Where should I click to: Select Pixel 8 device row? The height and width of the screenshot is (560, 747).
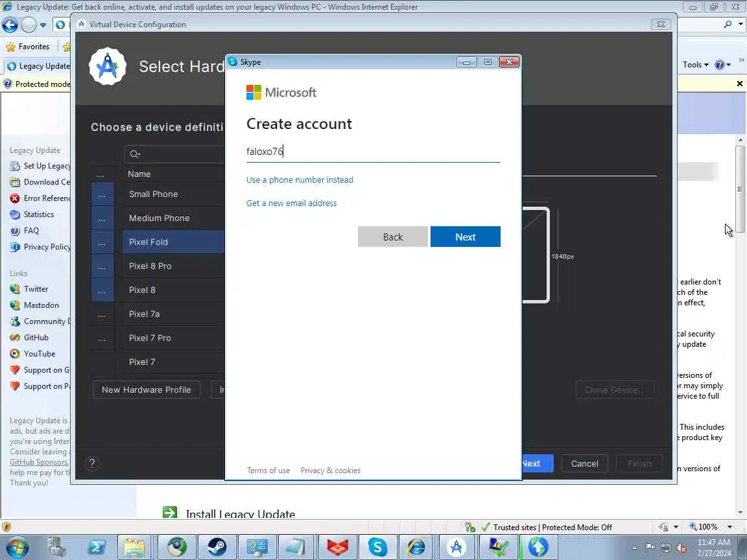click(x=173, y=290)
